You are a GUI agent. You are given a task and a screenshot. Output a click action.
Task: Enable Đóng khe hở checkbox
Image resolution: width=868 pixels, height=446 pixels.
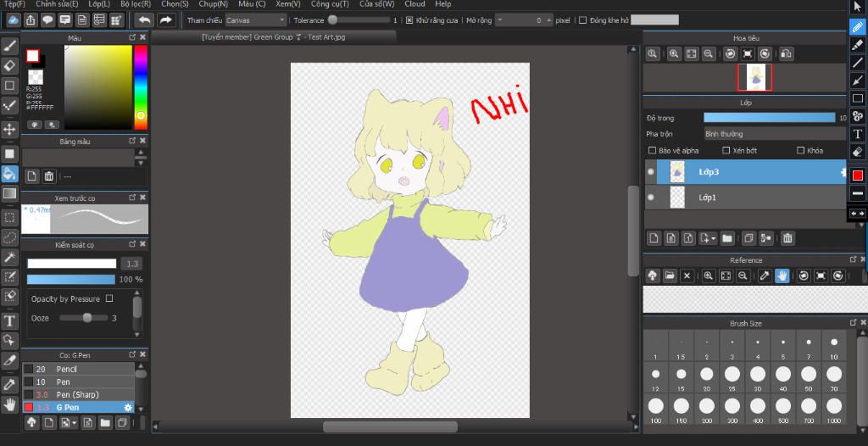coord(582,20)
